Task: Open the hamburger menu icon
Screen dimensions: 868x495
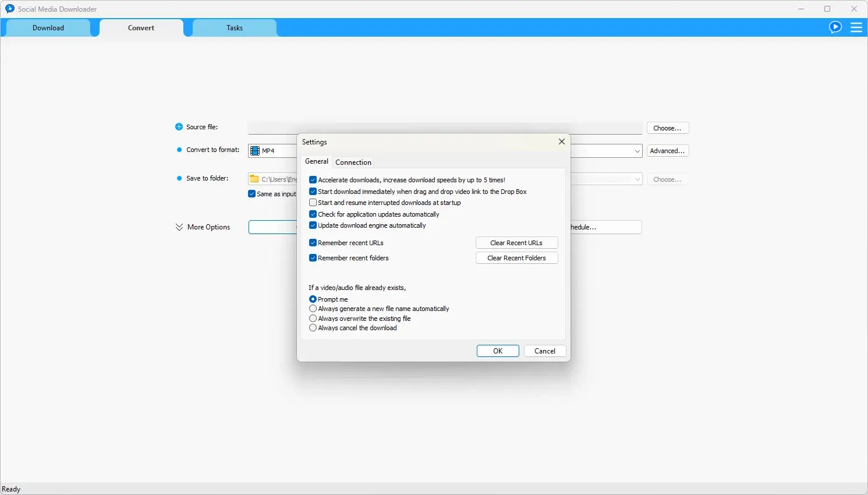Action: pyautogui.click(x=856, y=27)
